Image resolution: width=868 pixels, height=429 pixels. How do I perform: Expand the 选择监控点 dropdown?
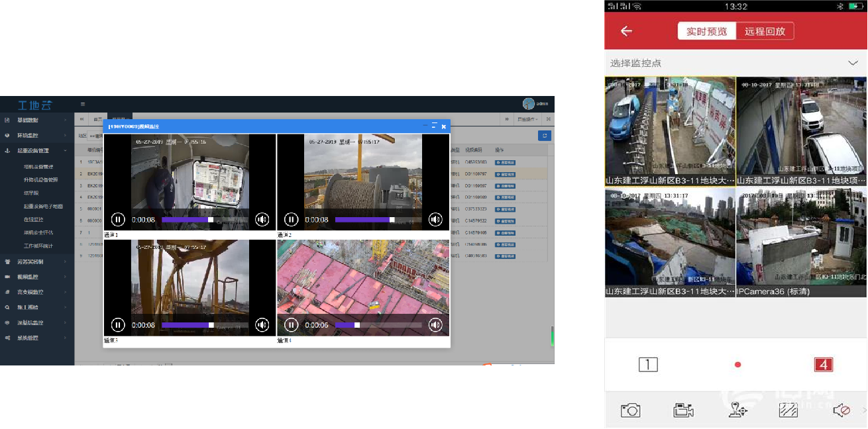(x=853, y=63)
